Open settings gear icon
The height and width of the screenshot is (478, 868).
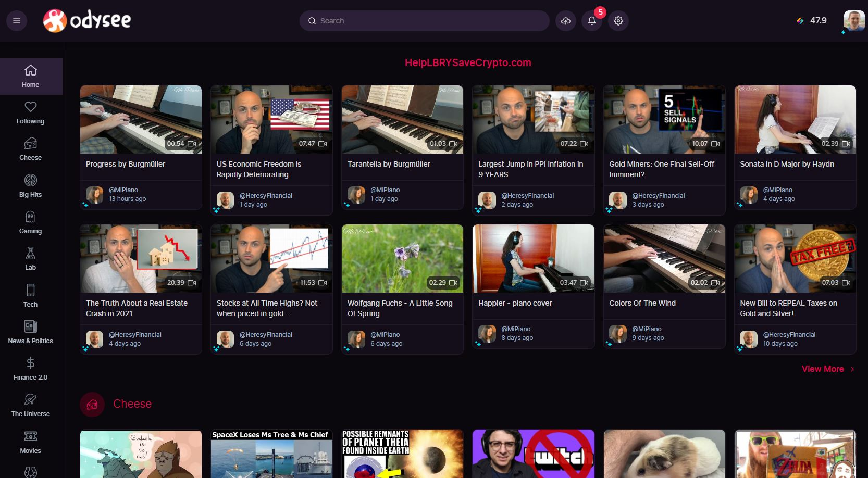pyautogui.click(x=618, y=21)
